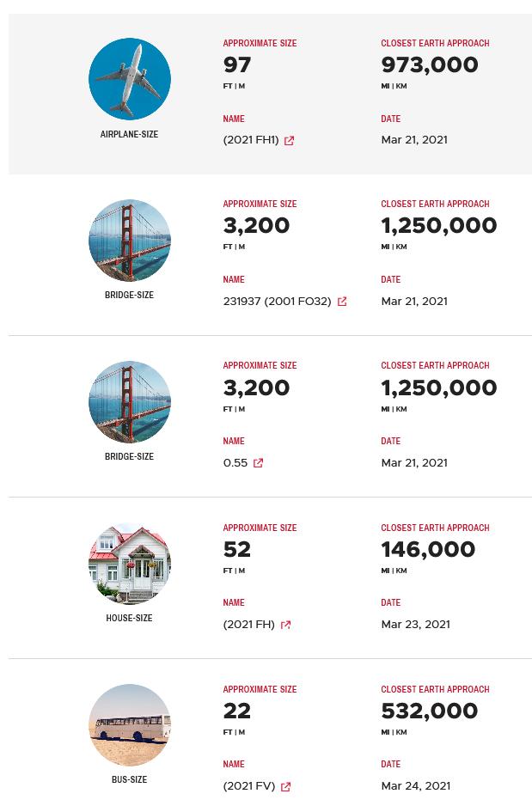Switch 532,000 approach distance to KM
The image size is (532, 812).
click(x=401, y=732)
